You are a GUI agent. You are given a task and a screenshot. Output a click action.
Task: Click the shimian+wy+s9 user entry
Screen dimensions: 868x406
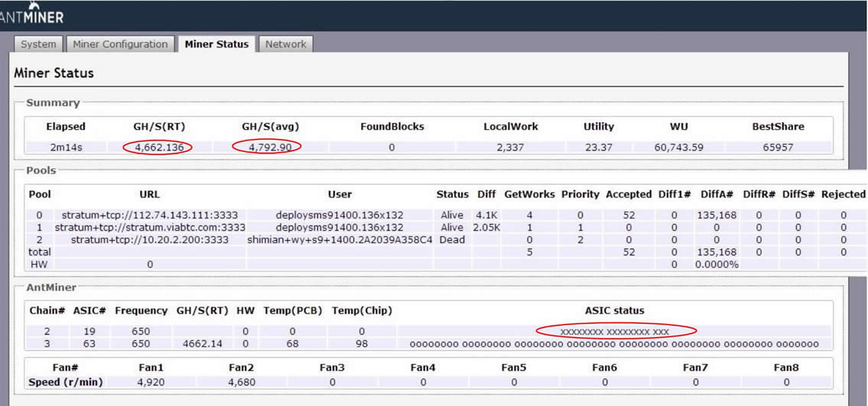coord(340,240)
